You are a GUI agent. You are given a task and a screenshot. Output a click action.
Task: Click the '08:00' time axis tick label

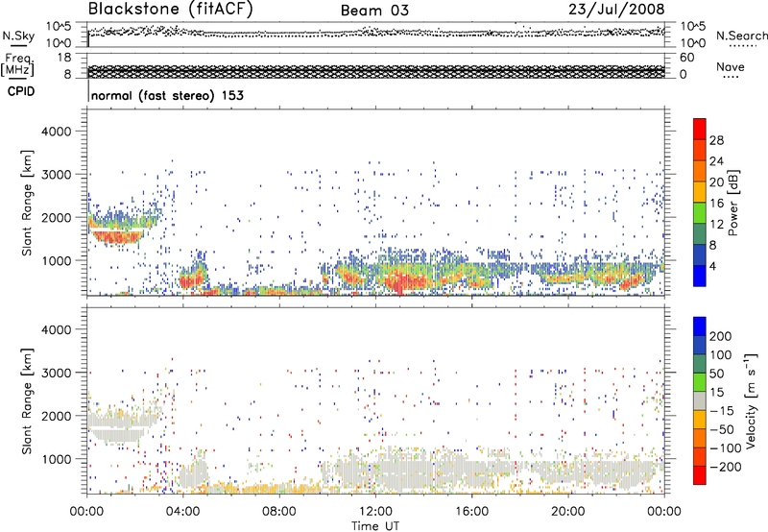(x=279, y=512)
